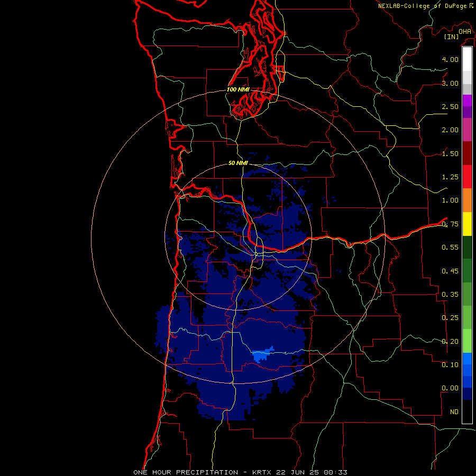Click the 1.25 legend value
The width and height of the screenshot is (476, 476).
[450, 177]
